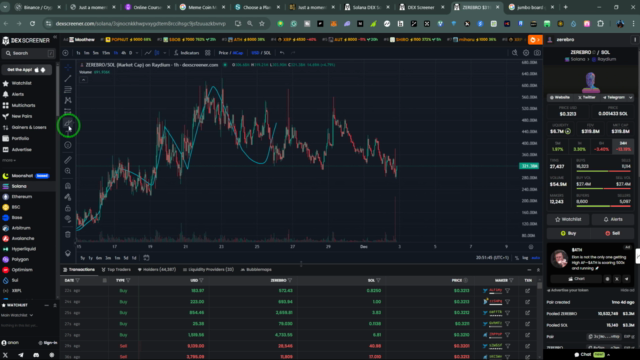
Task: Open the emoji and icons tool
Action: point(68,145)
